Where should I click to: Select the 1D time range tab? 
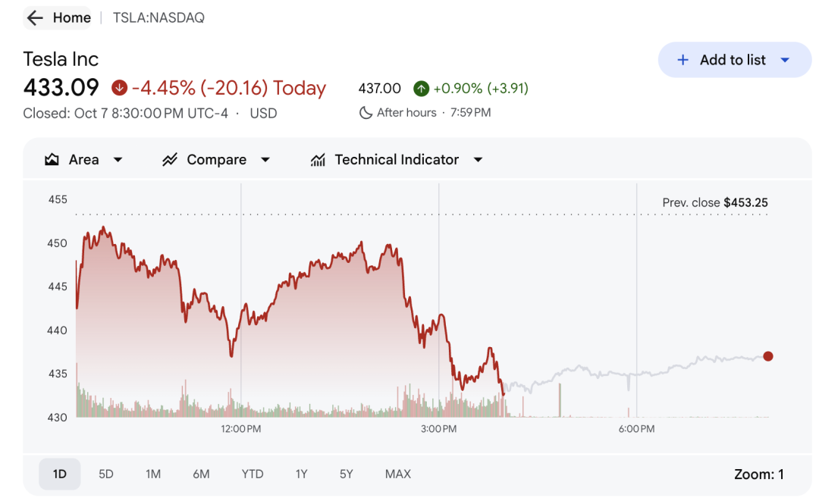coord(60,474)
